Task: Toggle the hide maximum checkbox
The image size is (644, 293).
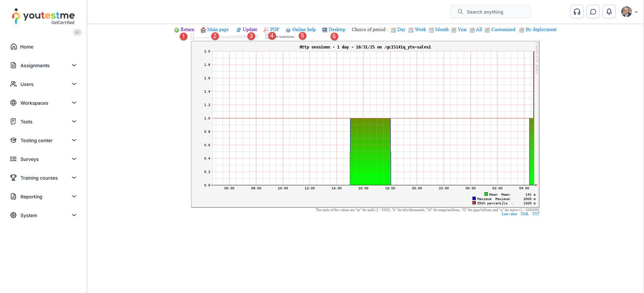Action: click(268, 37)
